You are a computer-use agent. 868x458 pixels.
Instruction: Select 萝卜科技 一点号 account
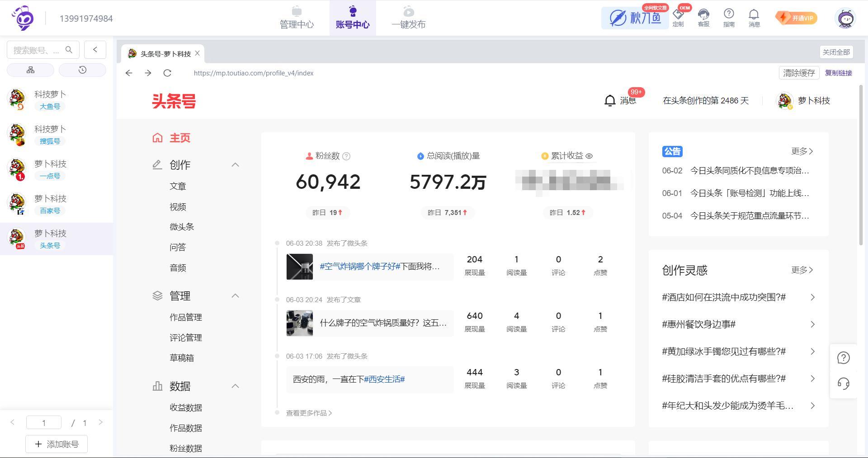57,169
